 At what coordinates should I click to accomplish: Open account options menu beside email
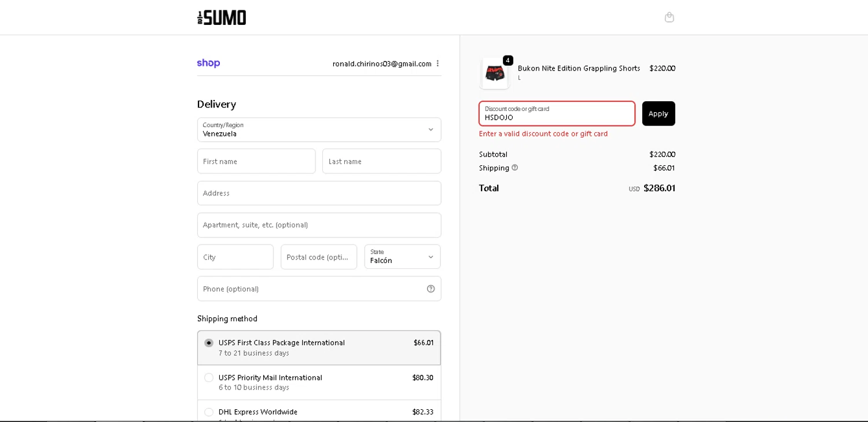(437, 64)
